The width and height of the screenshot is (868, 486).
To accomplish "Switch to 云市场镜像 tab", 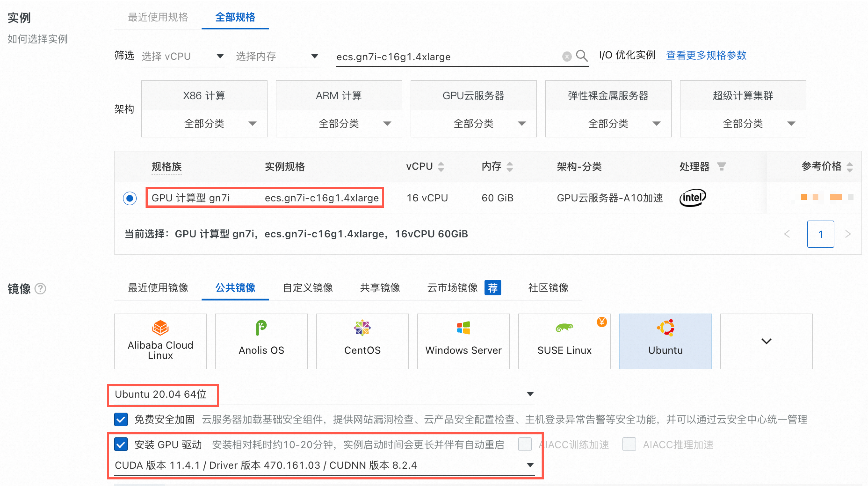I will click(452, 288).
